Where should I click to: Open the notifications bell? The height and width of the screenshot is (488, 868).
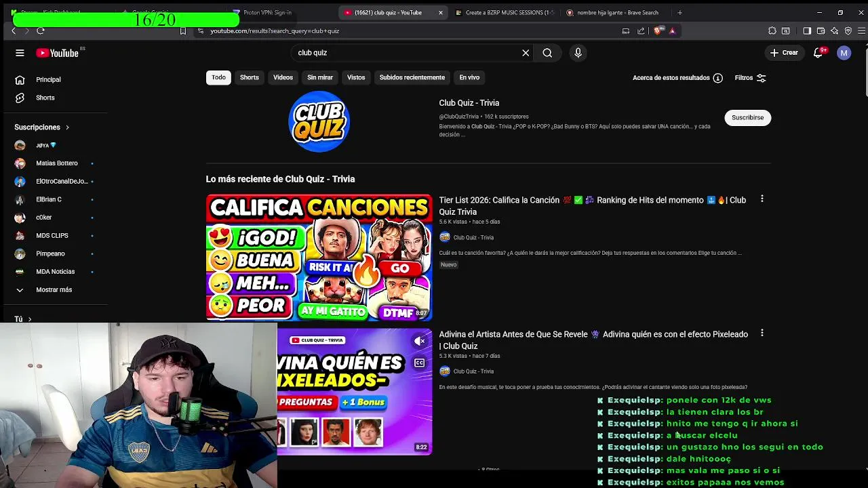click(818, 53)
